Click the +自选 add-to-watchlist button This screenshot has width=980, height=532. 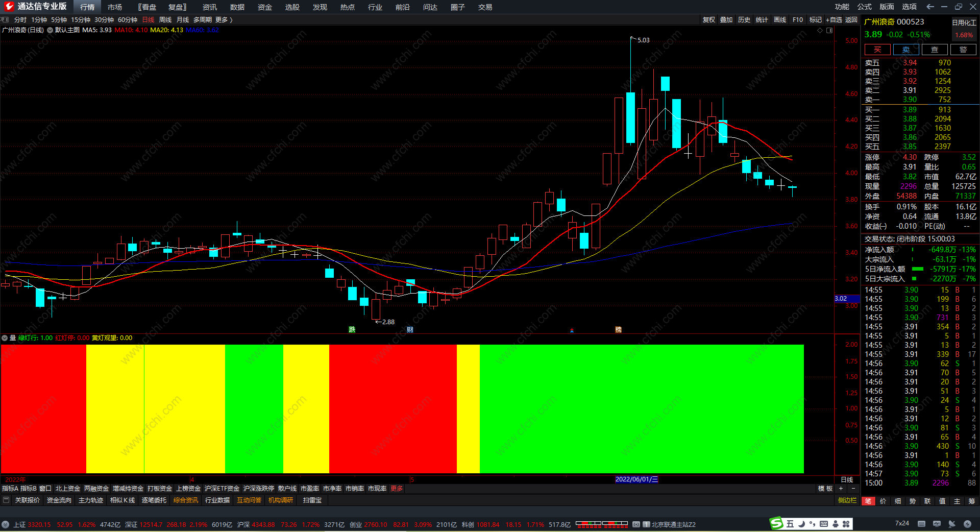834,20
